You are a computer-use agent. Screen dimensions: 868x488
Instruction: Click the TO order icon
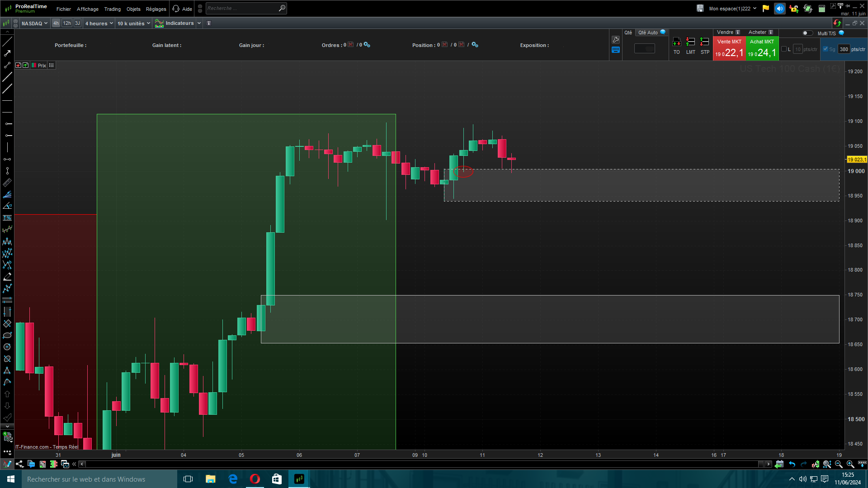[676, 42]
